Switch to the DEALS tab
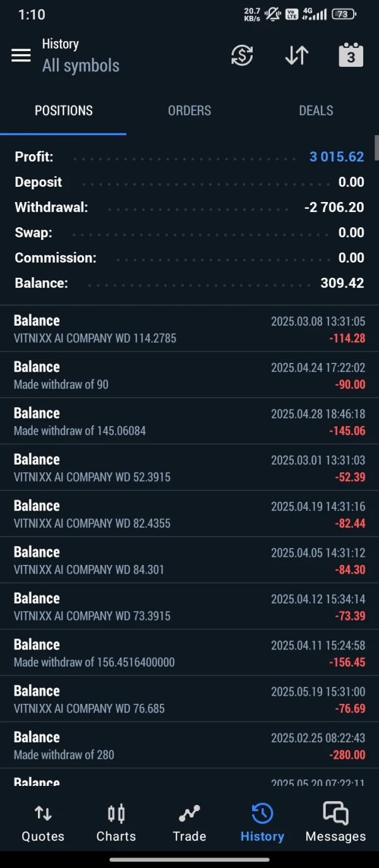This screenshot has width=379, height=868. coord(316,110)
